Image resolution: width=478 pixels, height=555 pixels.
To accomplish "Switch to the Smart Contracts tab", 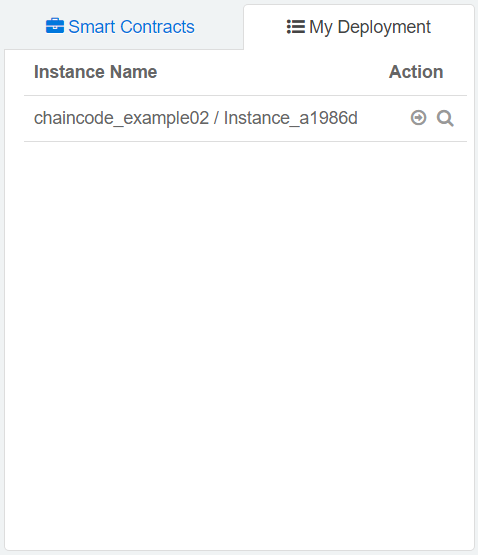I will pos(120,27).
